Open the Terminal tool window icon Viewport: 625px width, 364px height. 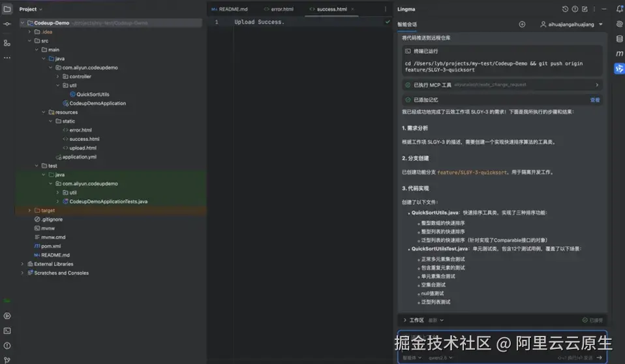click(7, 331)
